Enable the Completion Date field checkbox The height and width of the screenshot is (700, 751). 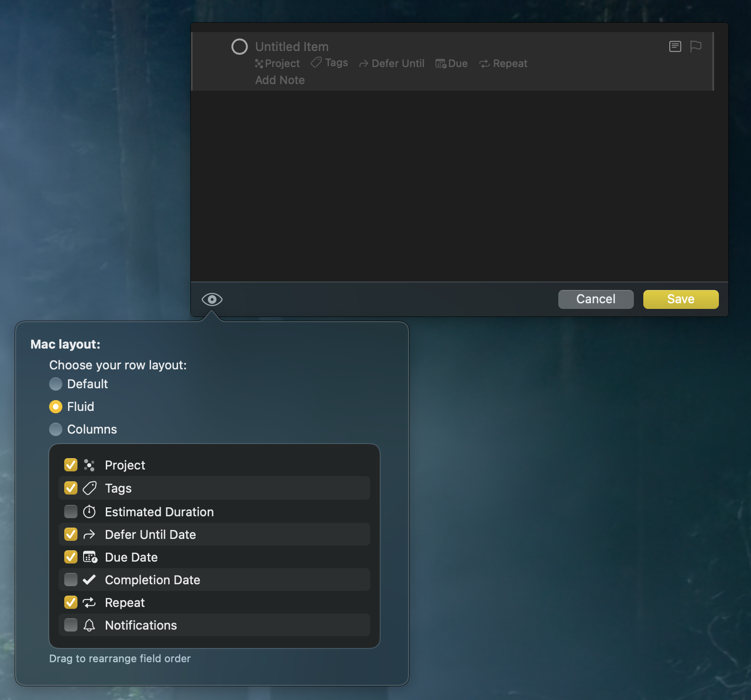click(x=71, y=580)
